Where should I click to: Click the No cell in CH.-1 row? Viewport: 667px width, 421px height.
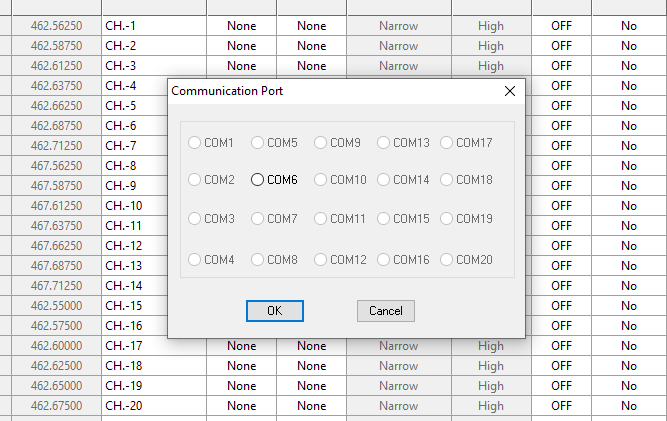[629, 26]
